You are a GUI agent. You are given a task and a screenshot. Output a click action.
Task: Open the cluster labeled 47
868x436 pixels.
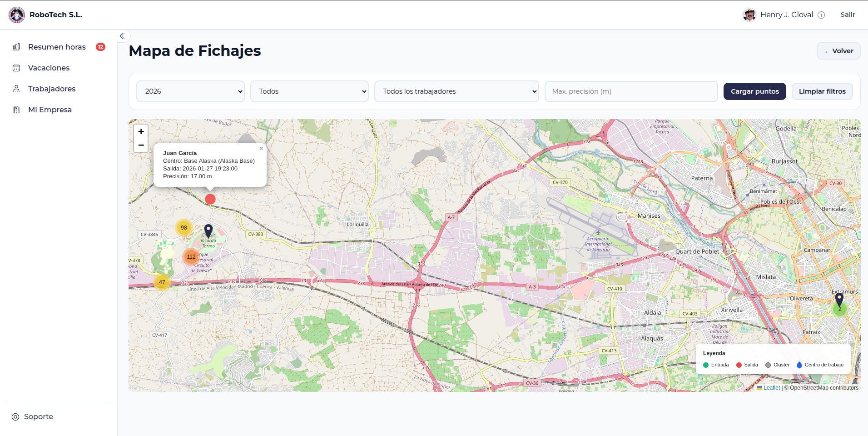click(x=162, y=282)
